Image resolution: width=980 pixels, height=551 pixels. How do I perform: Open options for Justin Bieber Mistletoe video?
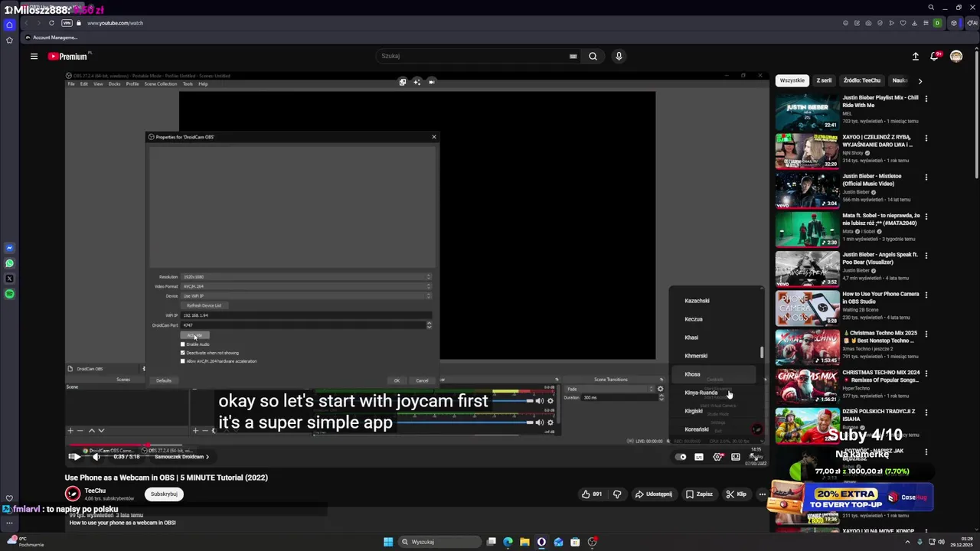point(926,177)
